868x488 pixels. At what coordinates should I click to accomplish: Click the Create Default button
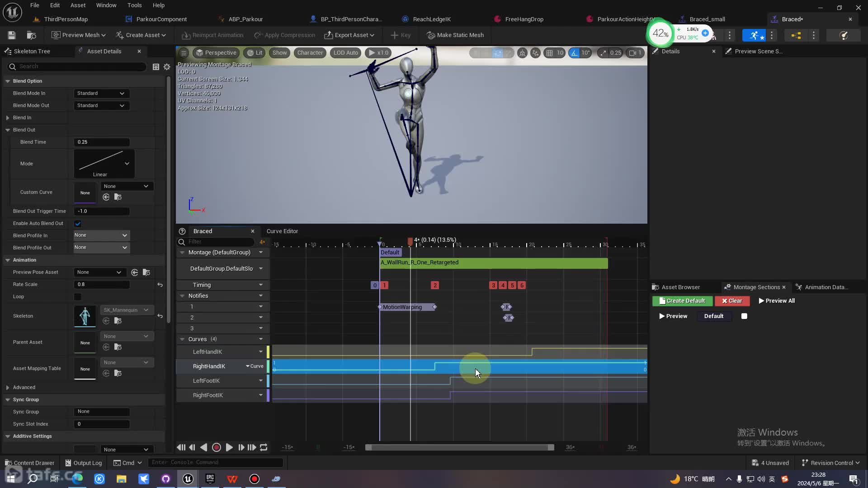[x=682, y=301]
